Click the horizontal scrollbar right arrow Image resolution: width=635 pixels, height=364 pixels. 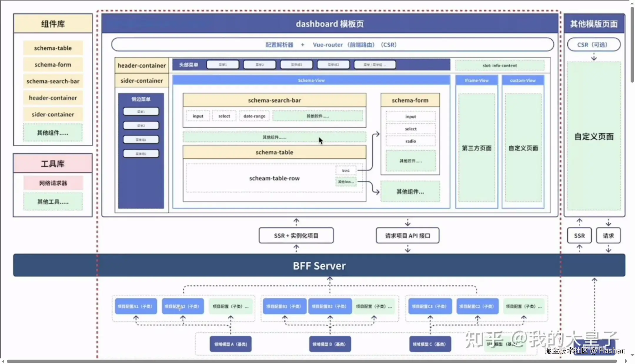point(626,361)
